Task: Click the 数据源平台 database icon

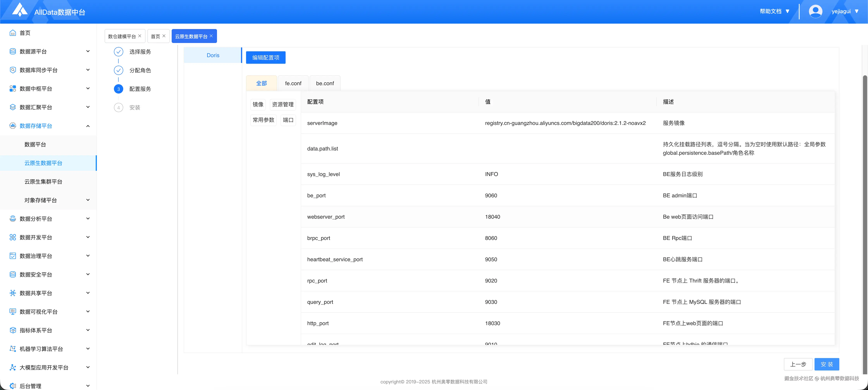Action: tap(13, 52)
